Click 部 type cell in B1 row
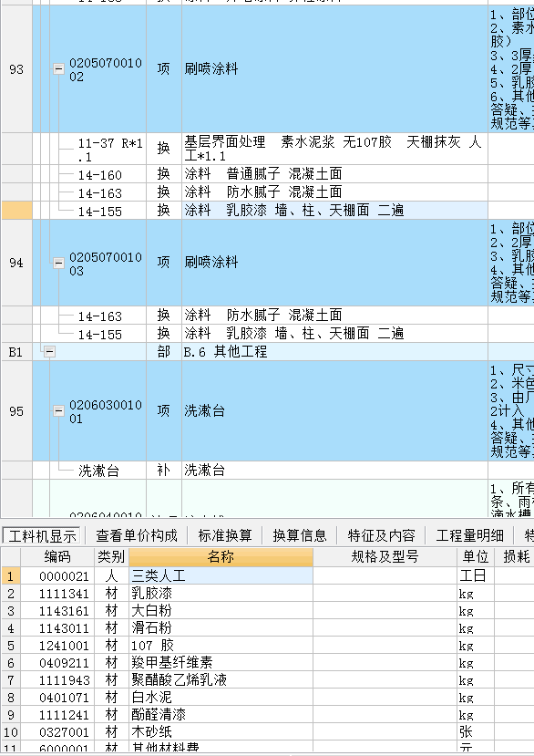 [x=164, y=352]
